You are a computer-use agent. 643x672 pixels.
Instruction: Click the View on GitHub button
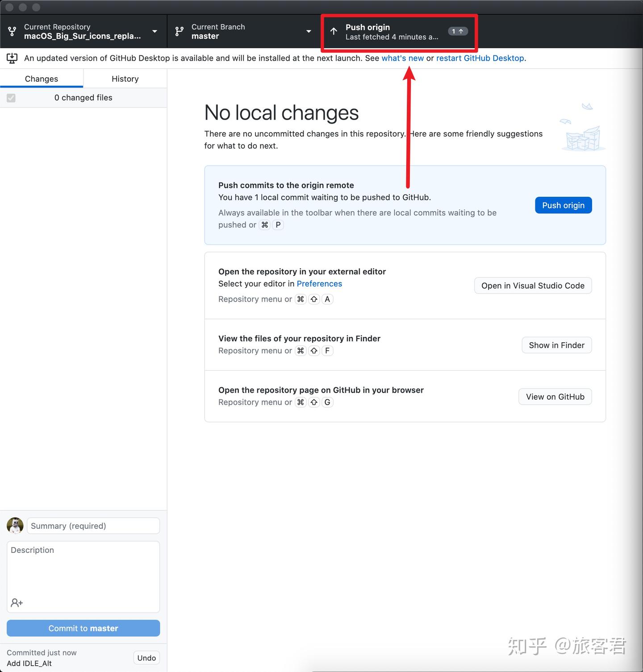555,397
